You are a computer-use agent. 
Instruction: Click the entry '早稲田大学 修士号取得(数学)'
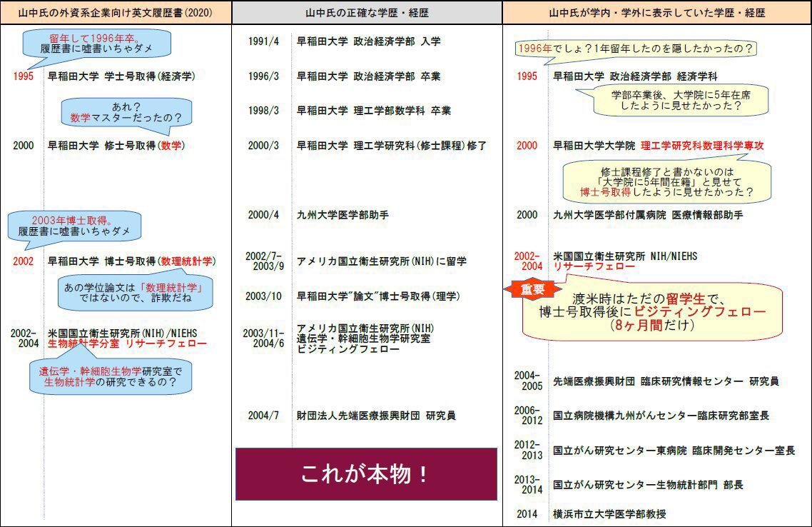tap(116, 146)
